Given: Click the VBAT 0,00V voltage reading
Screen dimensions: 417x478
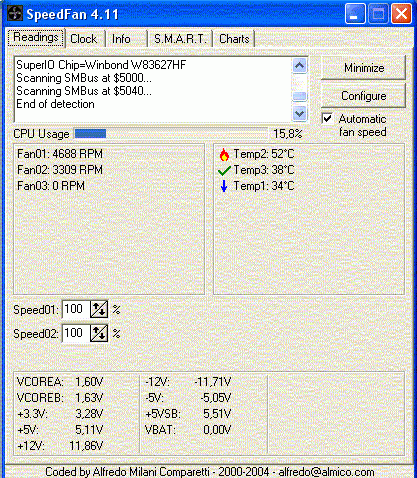Looking at the screenshot, I should [188, 430].
